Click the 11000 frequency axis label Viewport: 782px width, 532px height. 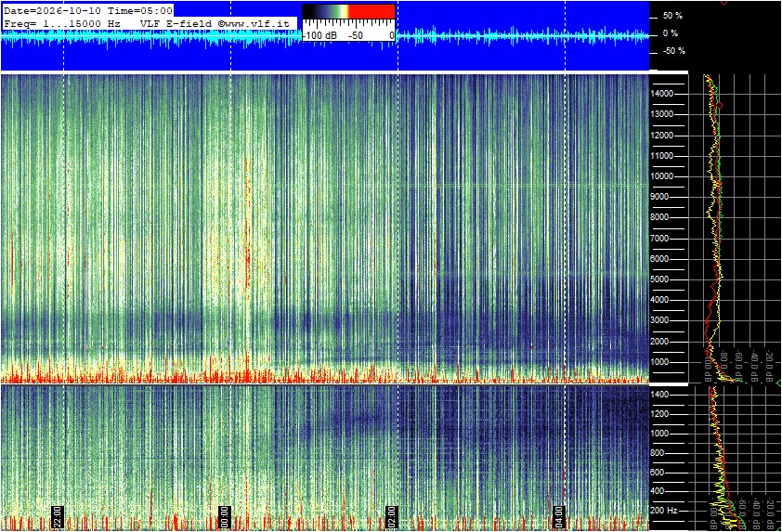coord(662,156)
